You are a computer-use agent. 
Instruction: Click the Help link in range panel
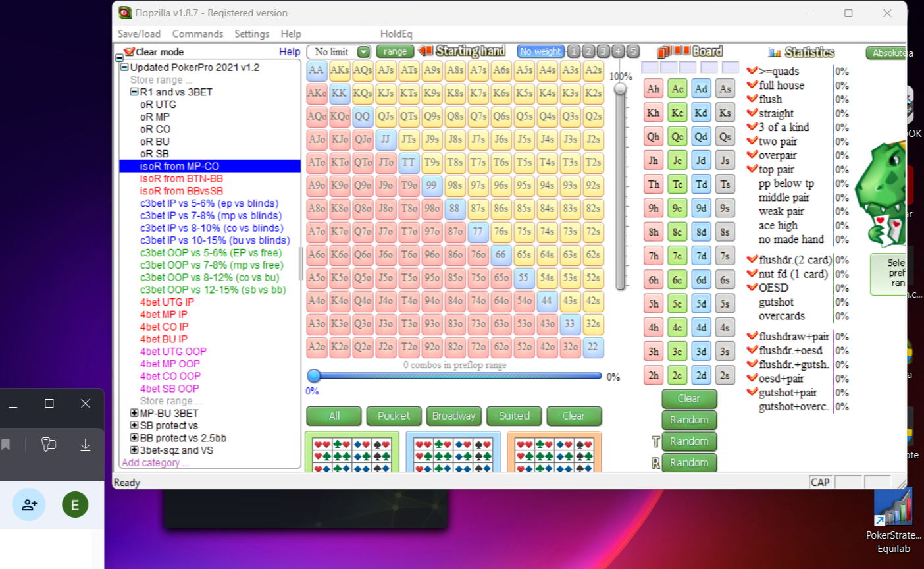coord(290,52)
